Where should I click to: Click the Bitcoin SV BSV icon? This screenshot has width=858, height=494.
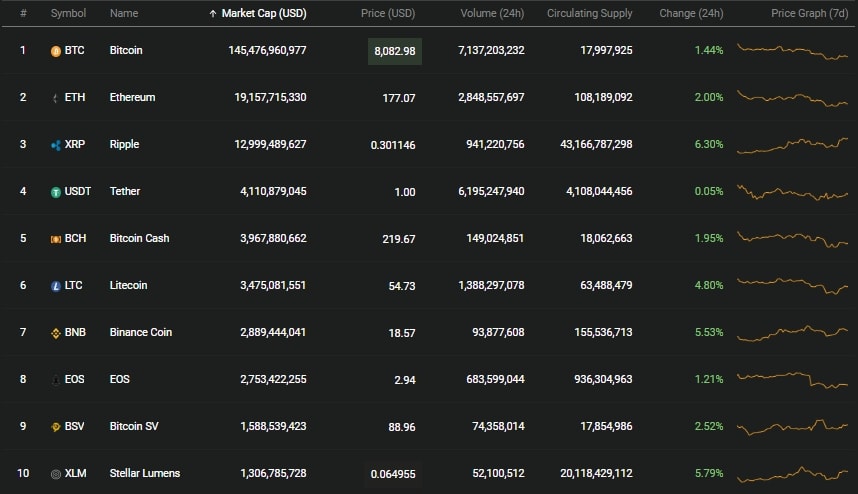click(56, 427)
